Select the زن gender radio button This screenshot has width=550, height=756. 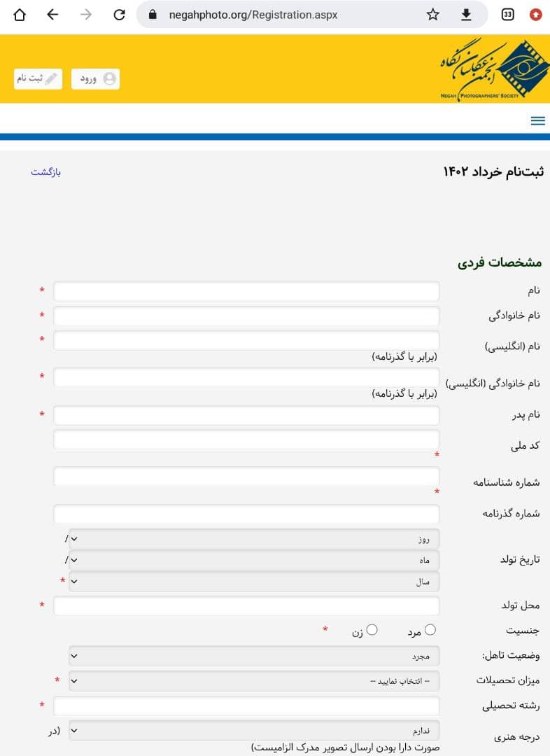coord(372,630)
